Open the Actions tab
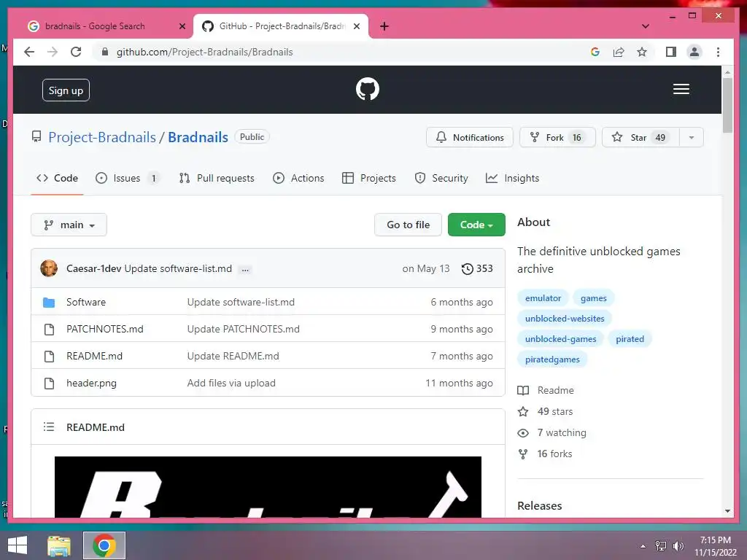The image size is (747, 560). click(298, 178)
